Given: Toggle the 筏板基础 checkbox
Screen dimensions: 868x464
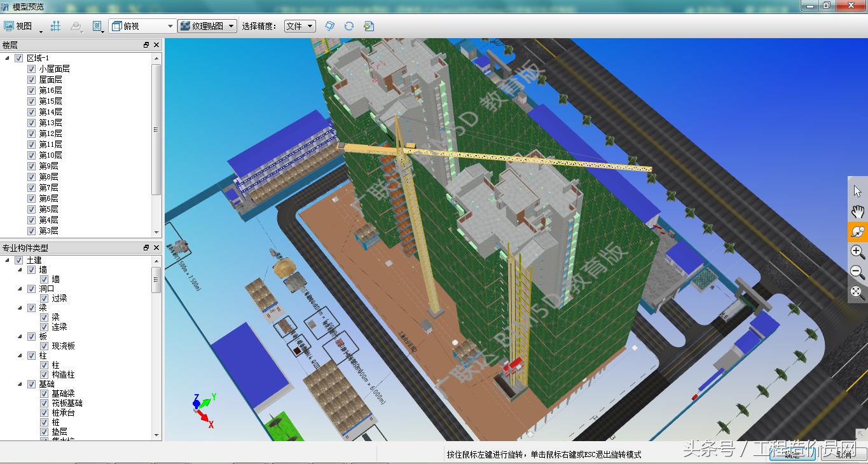Looking at the screenshot, I should pos(44,403).
